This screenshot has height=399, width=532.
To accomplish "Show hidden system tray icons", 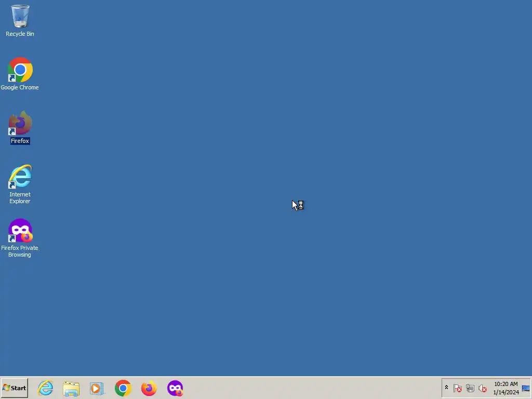I will coord(446,388).
